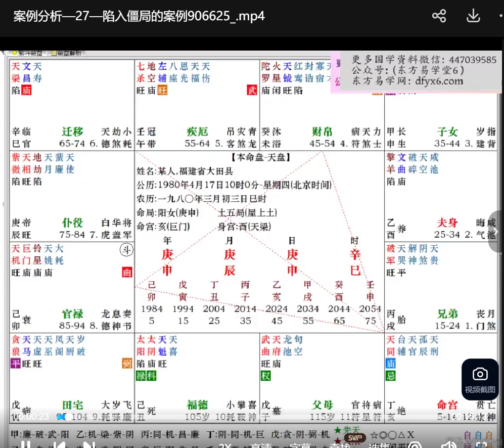Viewport: 504px width, 448px height.
Task: Click the share icon in the header
Action: coord(439,16)
